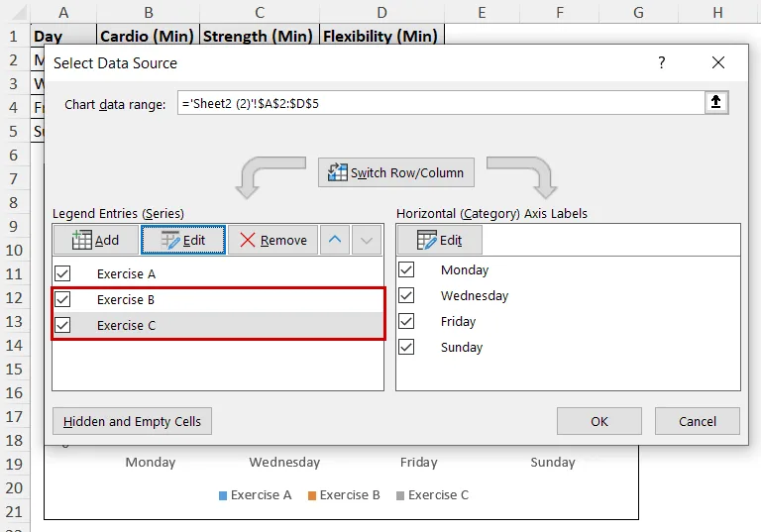Click the Sunday axis label in chart

552,462
